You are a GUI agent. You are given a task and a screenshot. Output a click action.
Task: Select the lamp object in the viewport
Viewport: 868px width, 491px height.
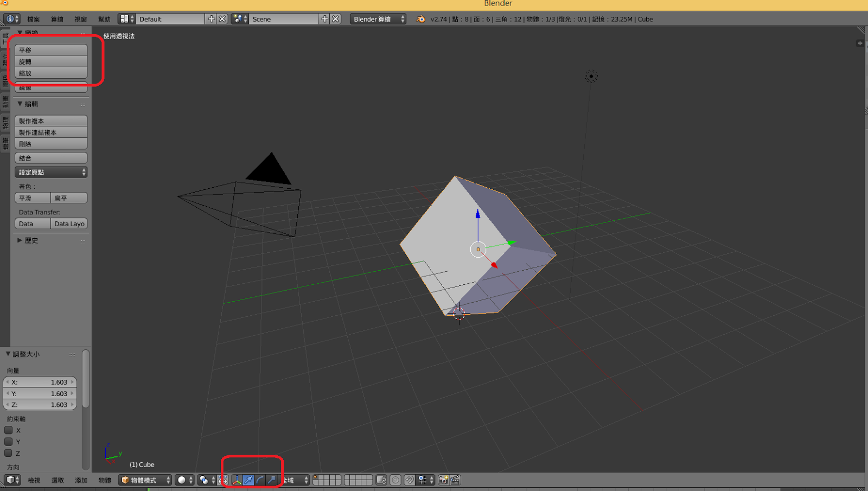pos(591,76)
